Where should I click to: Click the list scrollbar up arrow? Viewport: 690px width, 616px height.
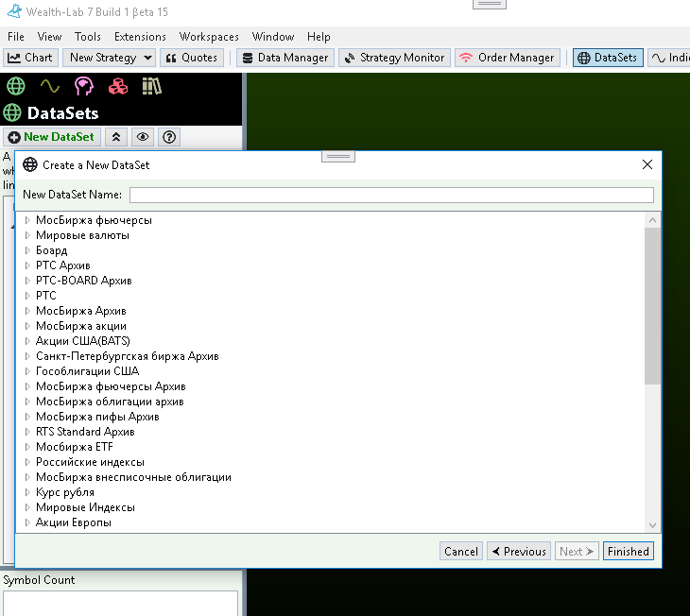coord(652,220)
